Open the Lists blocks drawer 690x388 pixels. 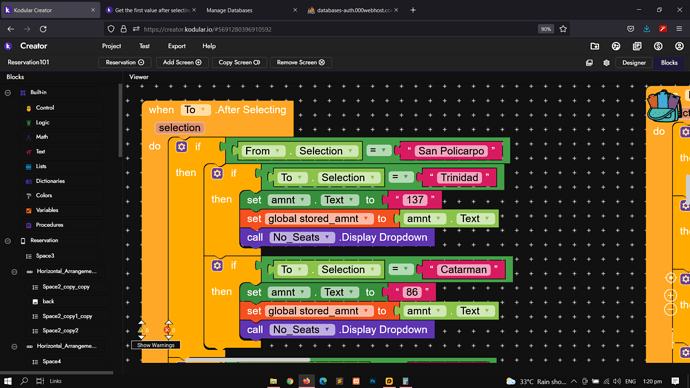tap(41, 166)
